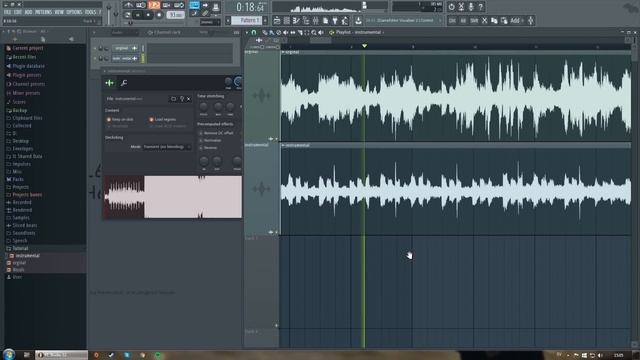
Task: Click the original channel button
Action: pos(125,48)
